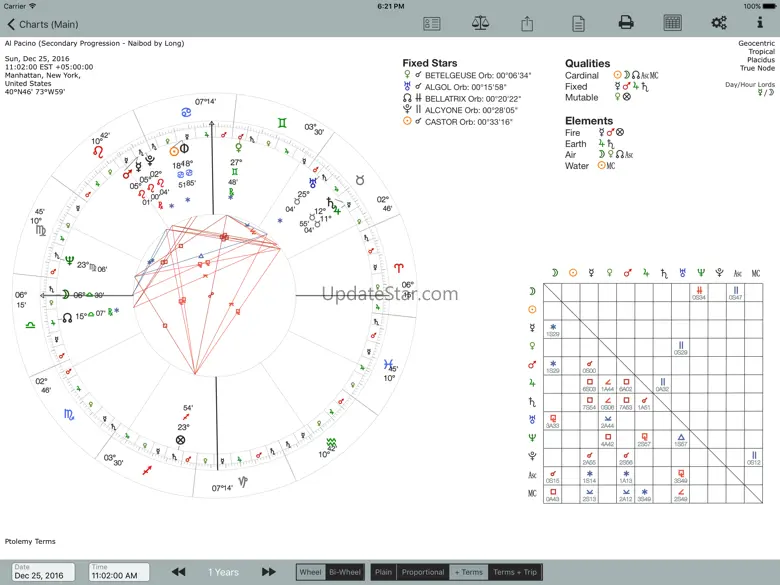Open the balance scales icon
Image resolution: width=780 pixels, height=585 pixels.
point(480,23)
